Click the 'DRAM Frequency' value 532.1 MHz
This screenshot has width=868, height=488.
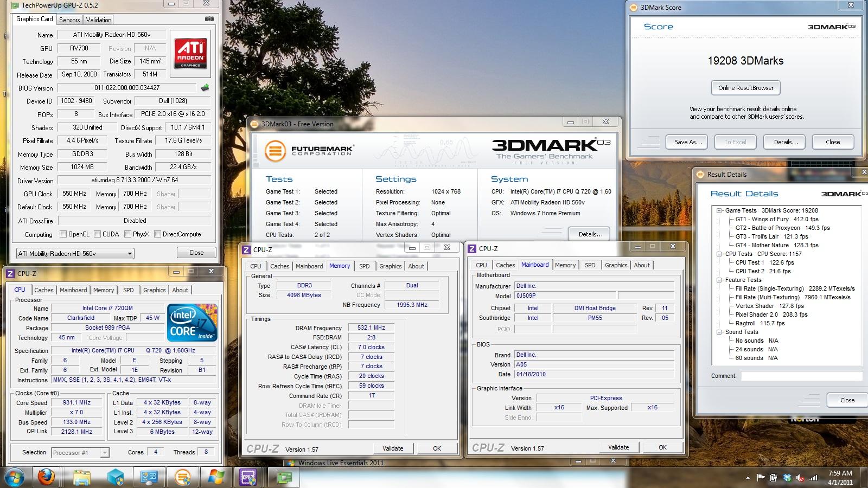point(371,328)
